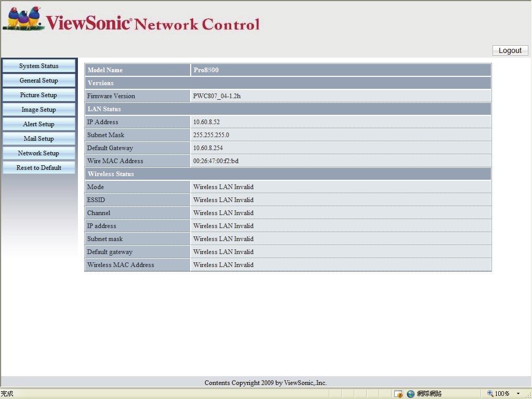Click the Logout button
Image resolution: width=532 pixels, height=399 pixels.
pyautogui.click(x=510, y=50)
